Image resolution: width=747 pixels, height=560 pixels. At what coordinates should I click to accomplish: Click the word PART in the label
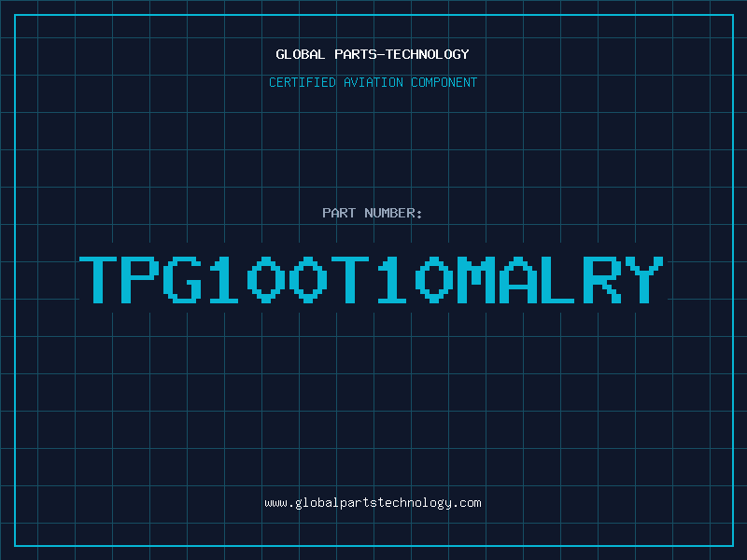(x=338, y=213)
